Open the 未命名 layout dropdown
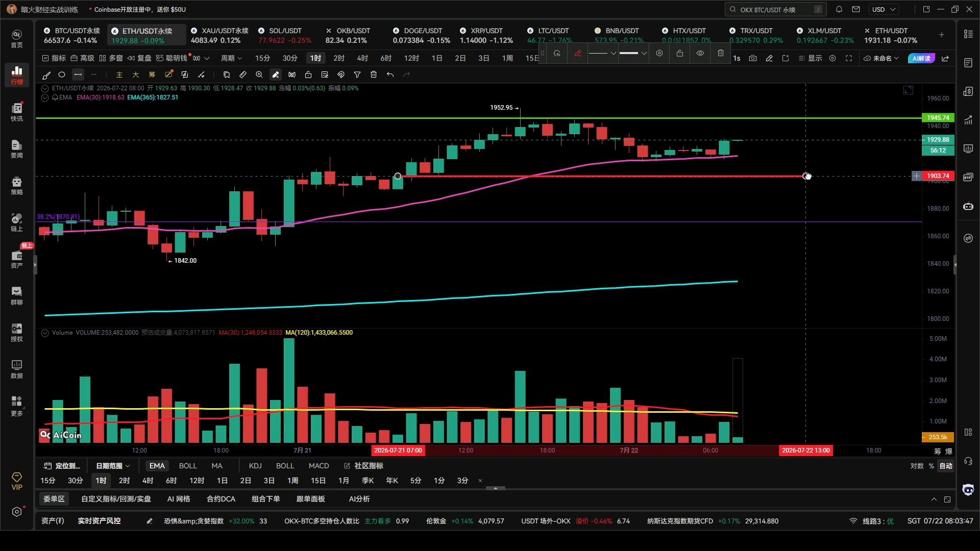 [881, 58]
